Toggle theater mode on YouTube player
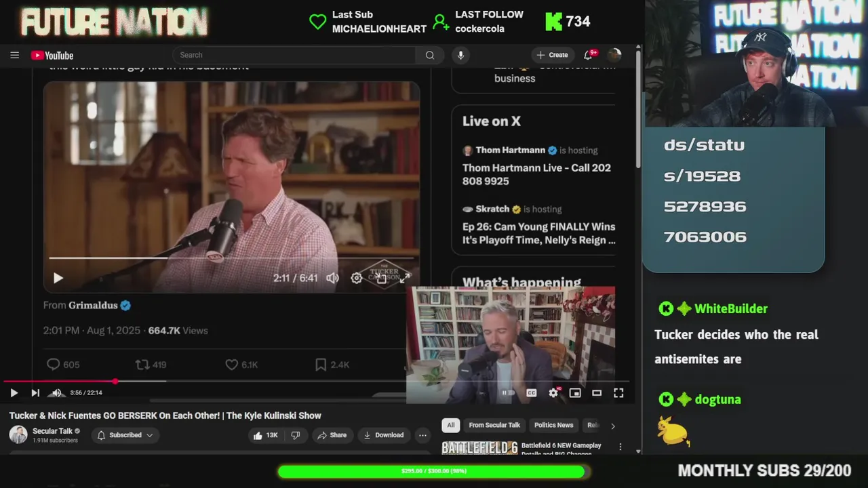The width and height of the screenshot is (868, 488). click(597, 392)
